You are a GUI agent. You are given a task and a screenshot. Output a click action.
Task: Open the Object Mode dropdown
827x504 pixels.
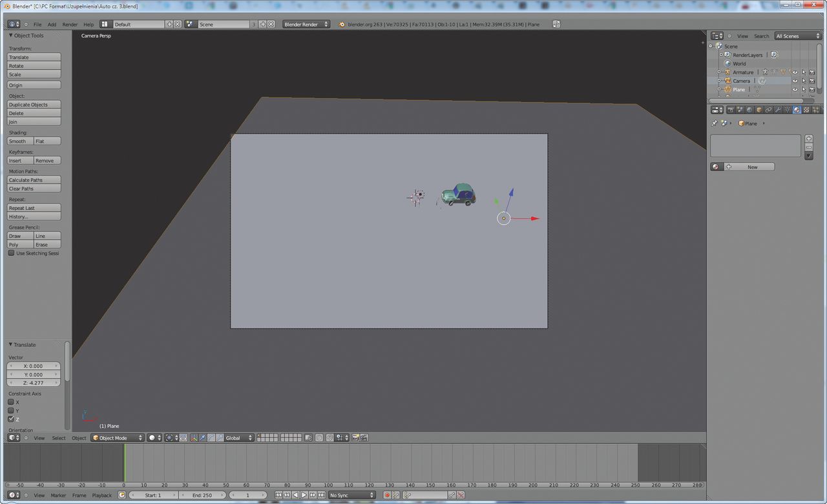click(118, 437)
